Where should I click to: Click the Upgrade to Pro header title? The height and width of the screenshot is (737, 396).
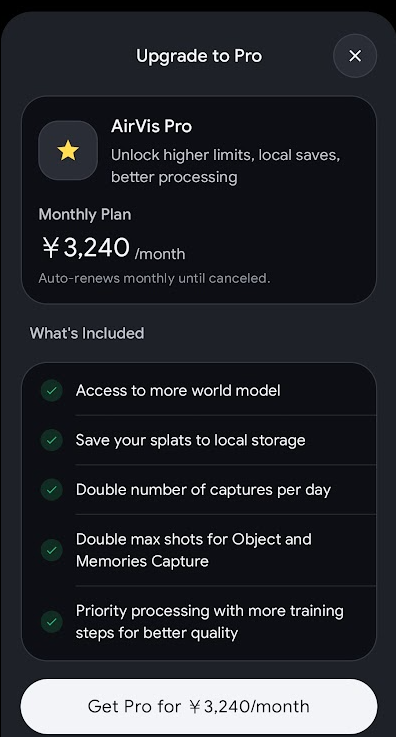tap(199, 56)
